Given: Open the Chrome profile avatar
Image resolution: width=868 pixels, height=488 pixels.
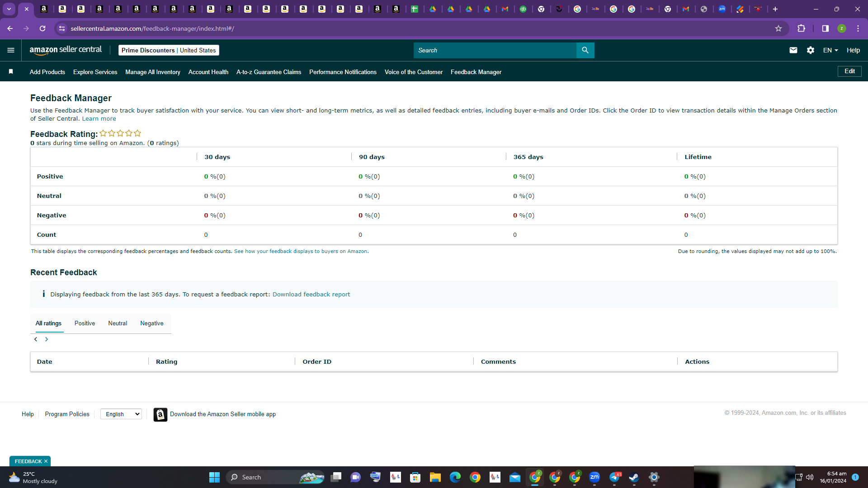Looking at the screenshot, I should coord(842,28).
